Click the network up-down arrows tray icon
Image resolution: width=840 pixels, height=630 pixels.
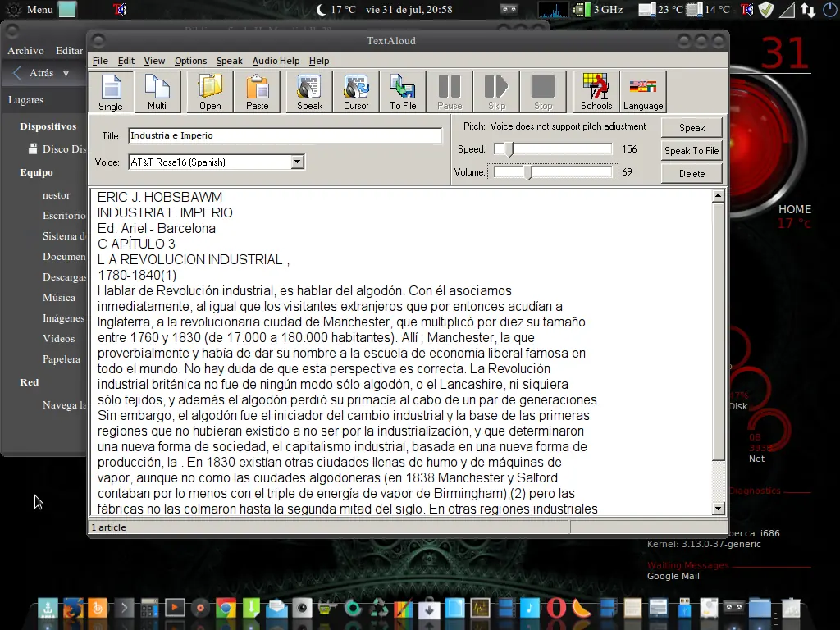(808, 9)
